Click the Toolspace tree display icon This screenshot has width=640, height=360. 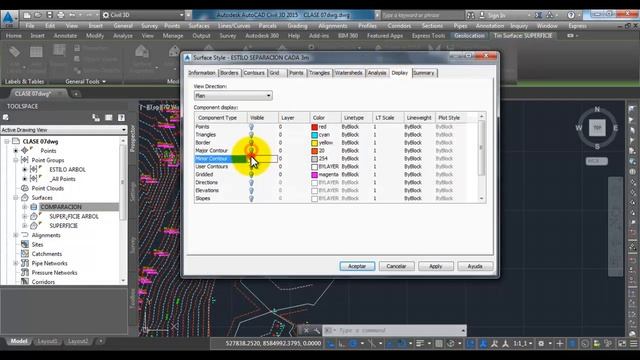pyautogui.click(x=96, y=118)
